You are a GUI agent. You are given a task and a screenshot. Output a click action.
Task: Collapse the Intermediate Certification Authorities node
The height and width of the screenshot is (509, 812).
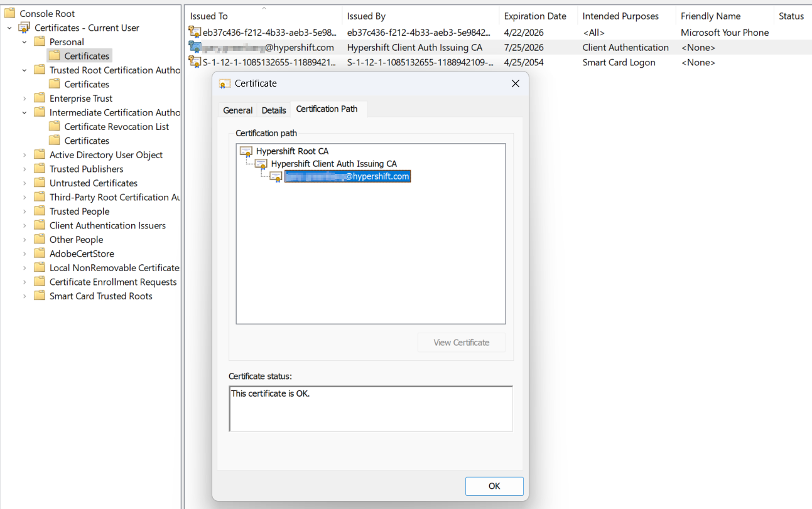(24, 112)
